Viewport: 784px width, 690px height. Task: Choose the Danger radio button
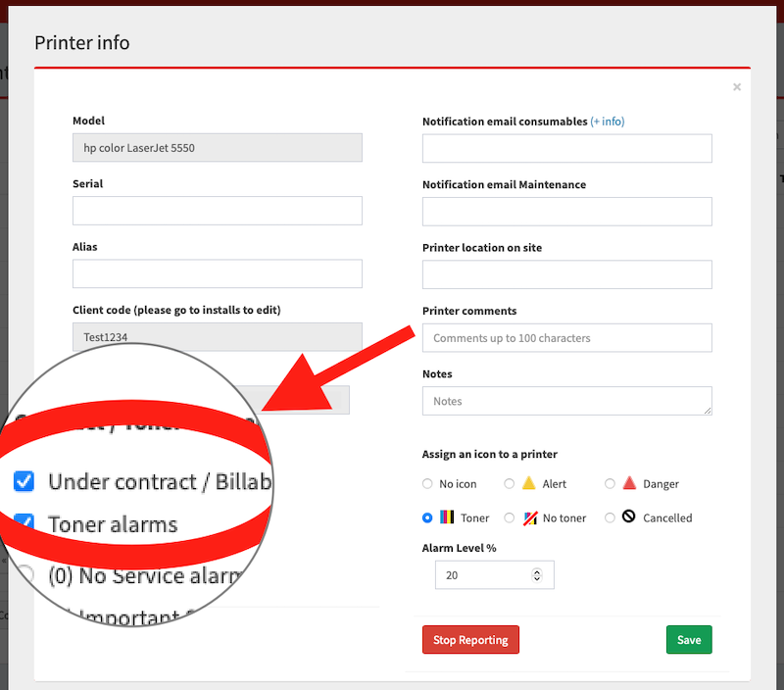[610, 484]
